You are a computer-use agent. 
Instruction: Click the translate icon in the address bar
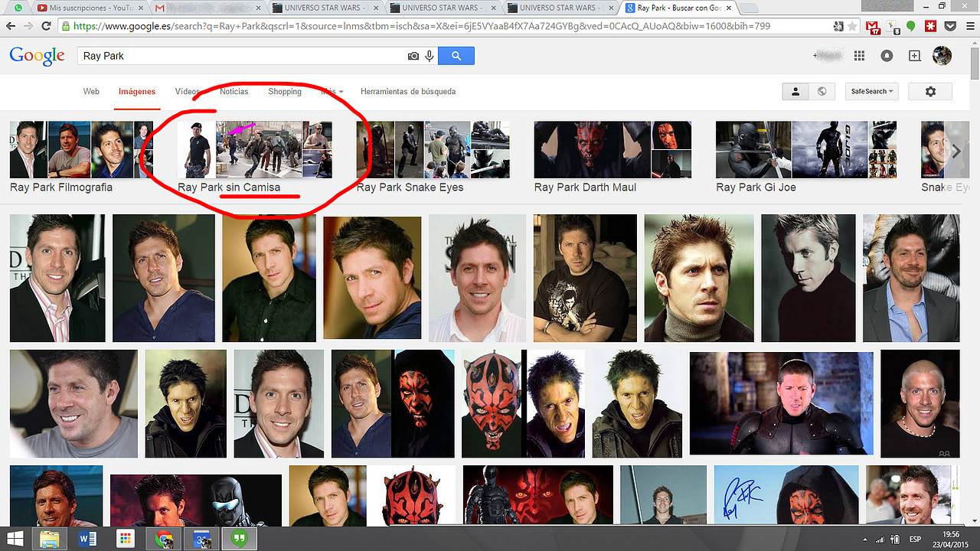coord(838,26)
